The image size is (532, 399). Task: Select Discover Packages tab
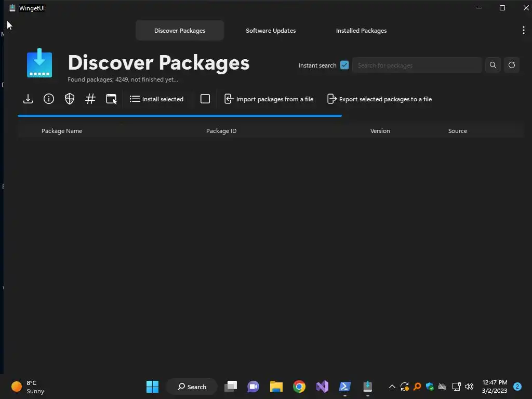(180, 31)
